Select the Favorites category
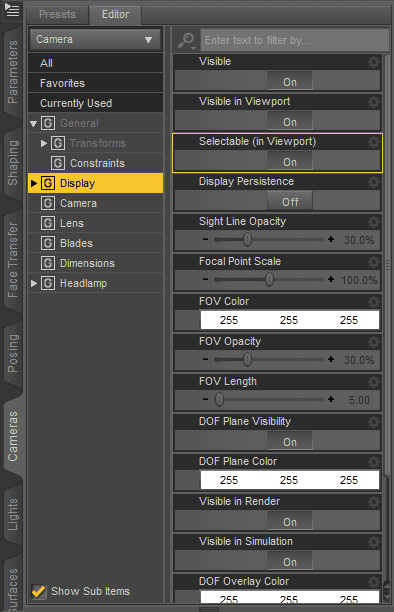The height and width of the screenshot is (612, 394). pos(95,83)
